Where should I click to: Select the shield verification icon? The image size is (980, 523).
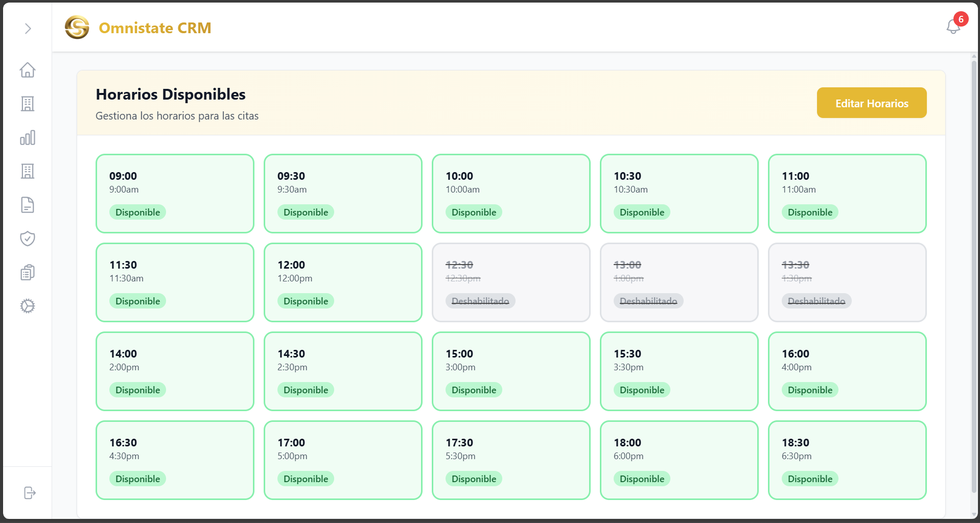(28, 239)
